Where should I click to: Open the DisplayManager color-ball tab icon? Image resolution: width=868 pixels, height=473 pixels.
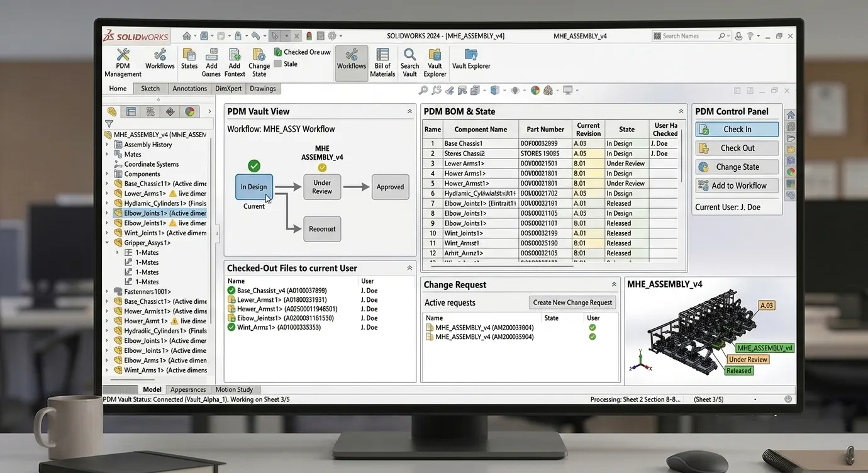(189, 111)
